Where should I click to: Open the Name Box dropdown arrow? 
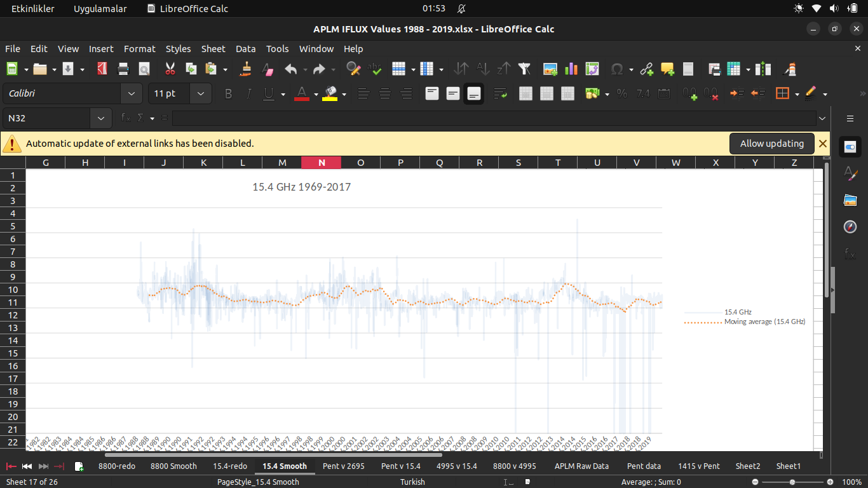(x=101, y=118)
